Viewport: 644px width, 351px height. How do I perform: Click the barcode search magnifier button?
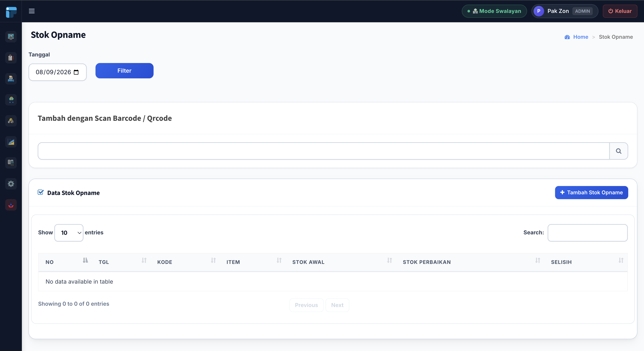pos(619,151)
